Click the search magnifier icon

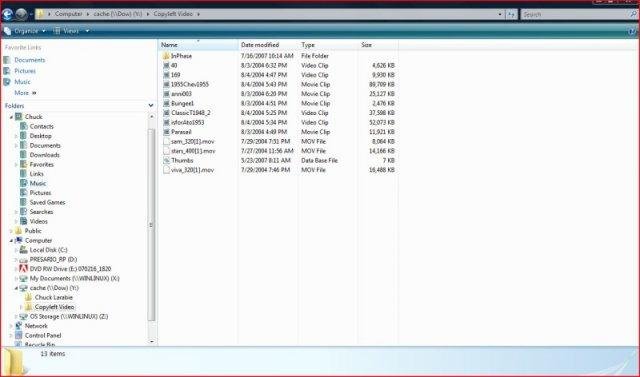633,14
